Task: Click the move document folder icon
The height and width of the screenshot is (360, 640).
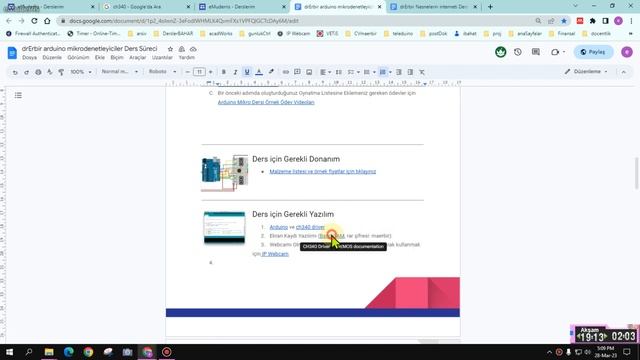Action: (x=182, y=49)
